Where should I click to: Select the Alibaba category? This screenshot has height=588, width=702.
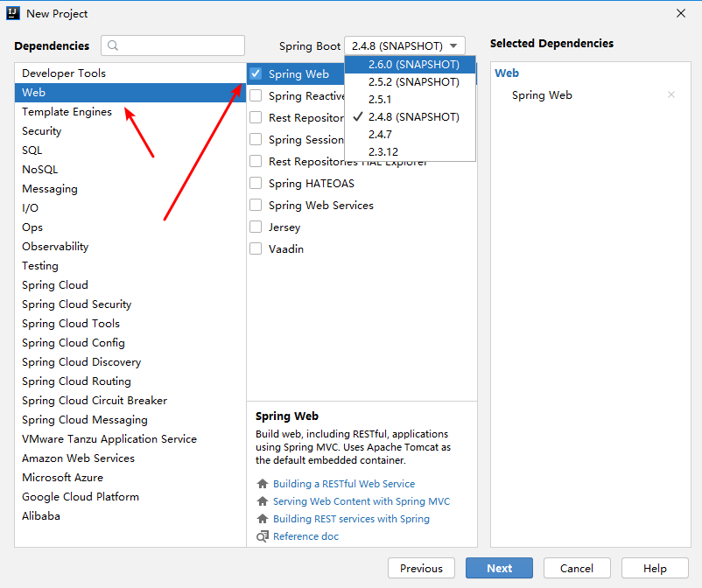tap(130, 515)
